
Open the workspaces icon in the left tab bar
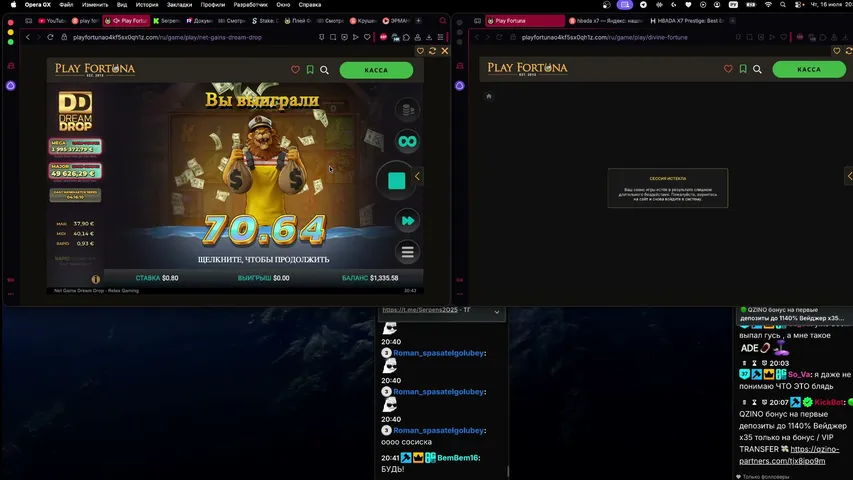click(28, 21)
